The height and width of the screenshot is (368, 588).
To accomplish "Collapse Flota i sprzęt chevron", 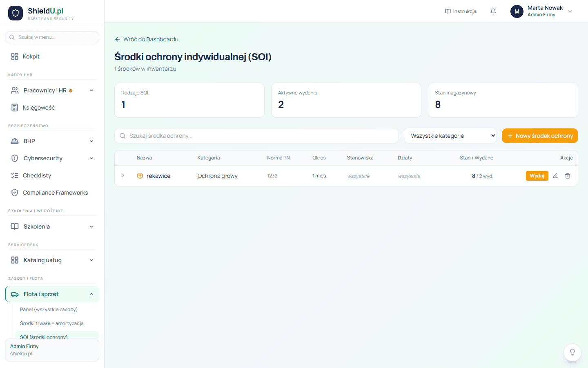I will pyautogui.click(x=91, y=294).
